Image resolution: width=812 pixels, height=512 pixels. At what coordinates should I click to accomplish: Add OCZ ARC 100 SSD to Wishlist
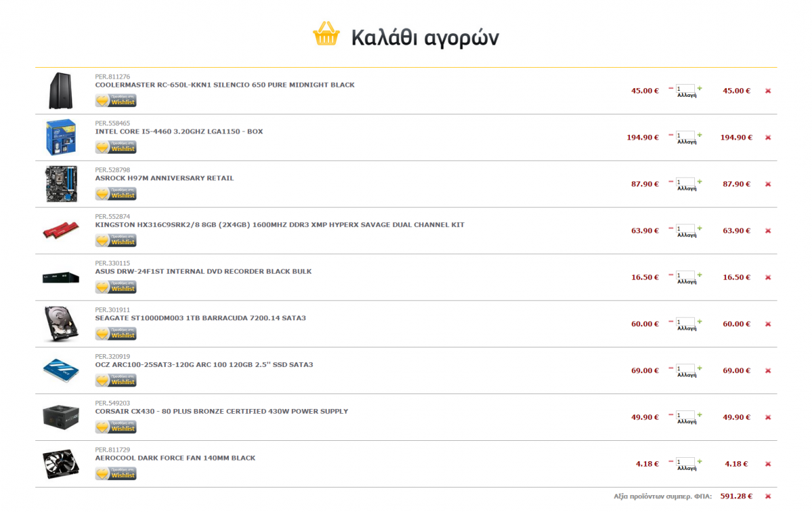click(116, 381)
